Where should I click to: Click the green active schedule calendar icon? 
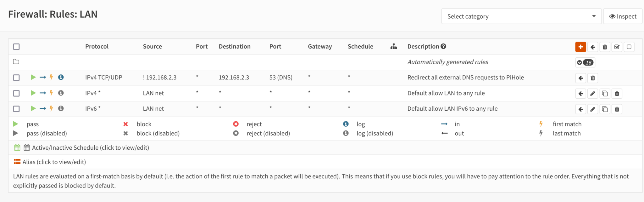click(17, 147)
